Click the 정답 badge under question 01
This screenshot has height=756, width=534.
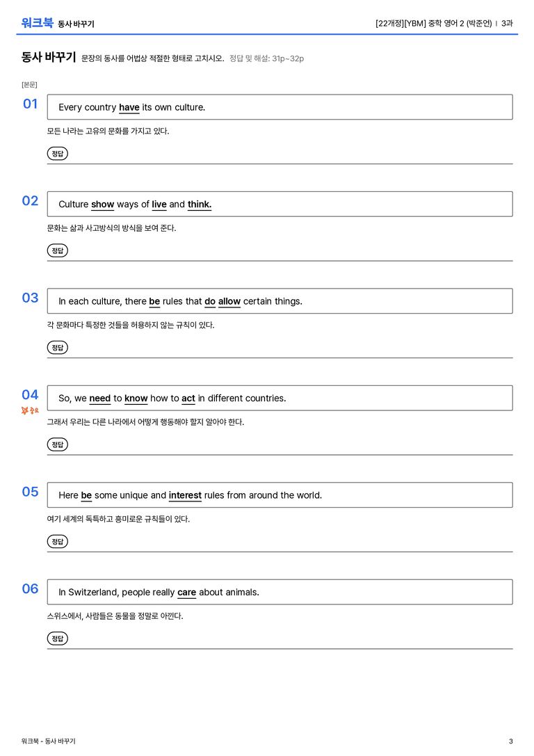pyautogui.click(x=57, y=153)
